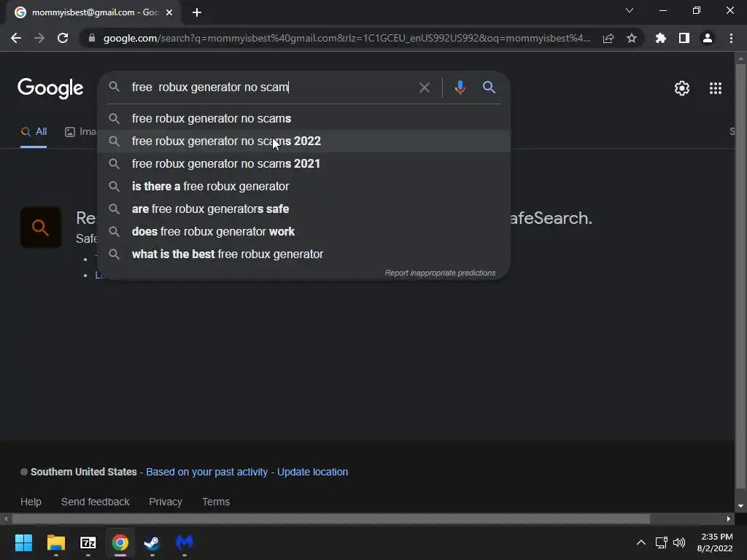Open Malwarebytes from the taskbar
747x560 pixels.
tap(185, 542)
